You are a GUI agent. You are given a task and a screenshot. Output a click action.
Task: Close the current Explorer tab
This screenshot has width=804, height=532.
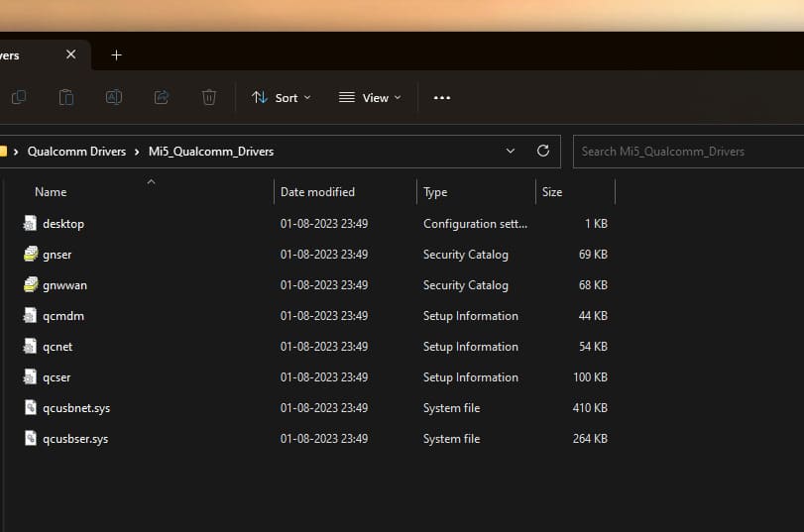point(70,54)
